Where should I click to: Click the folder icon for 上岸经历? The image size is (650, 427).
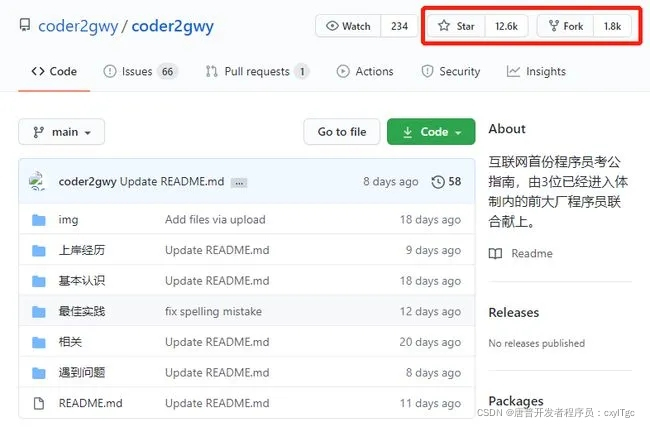tap(39, 250)
